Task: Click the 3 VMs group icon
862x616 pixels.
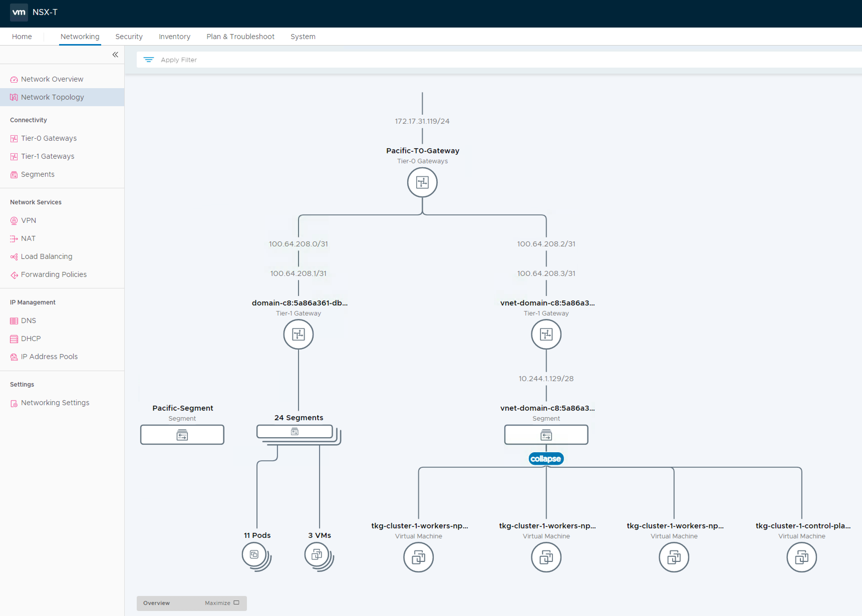Action: pos(317,555)
